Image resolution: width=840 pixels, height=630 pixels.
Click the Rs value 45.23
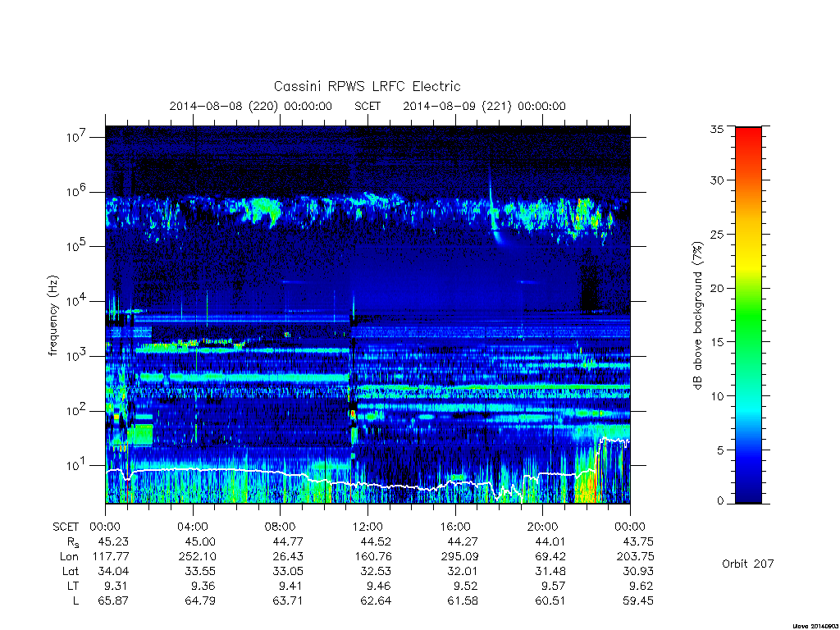[113, 541]
